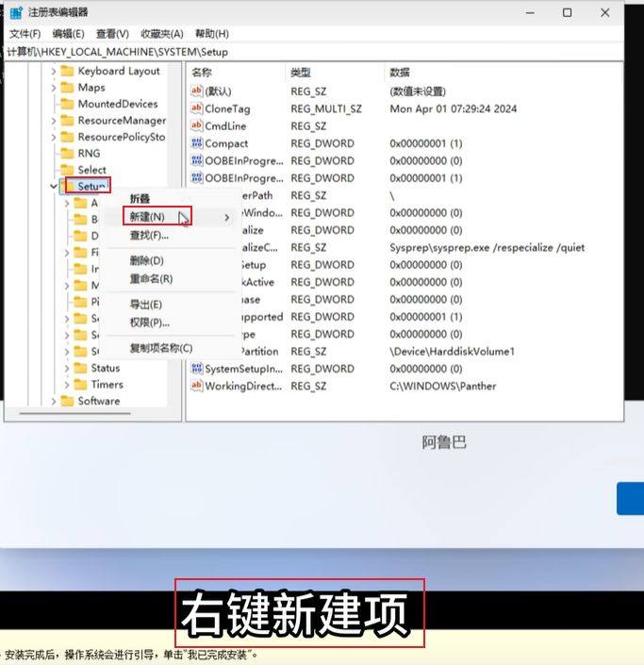Click 导出(E) in the context menu

click(145, 305)
